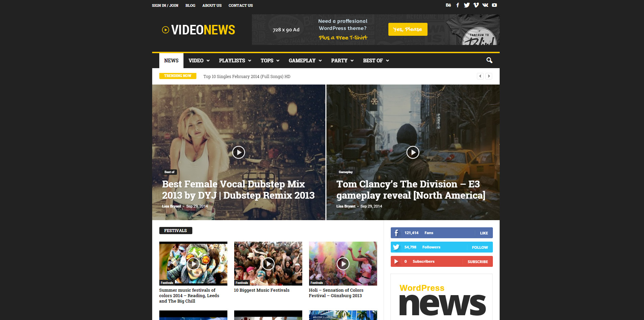The width and height of the screenshot is (644, 320).
Task: Open the Twitter icon in top bar
Action: click(467, 5)
